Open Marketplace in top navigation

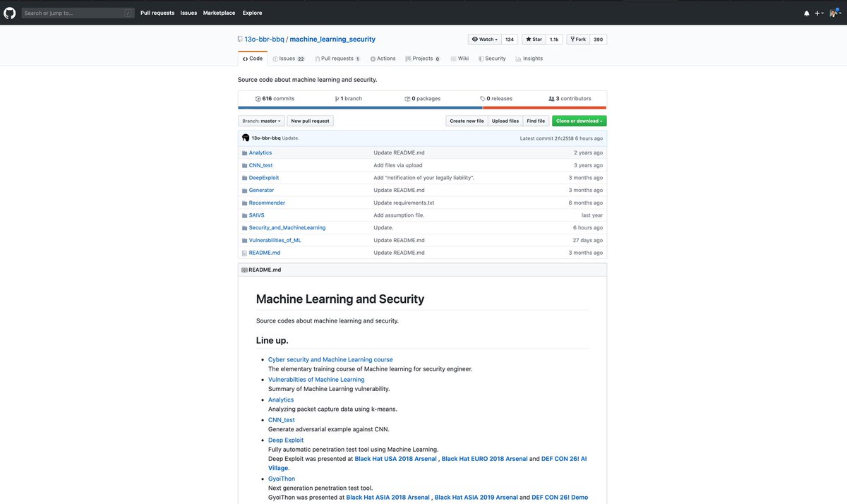point(220,13)
